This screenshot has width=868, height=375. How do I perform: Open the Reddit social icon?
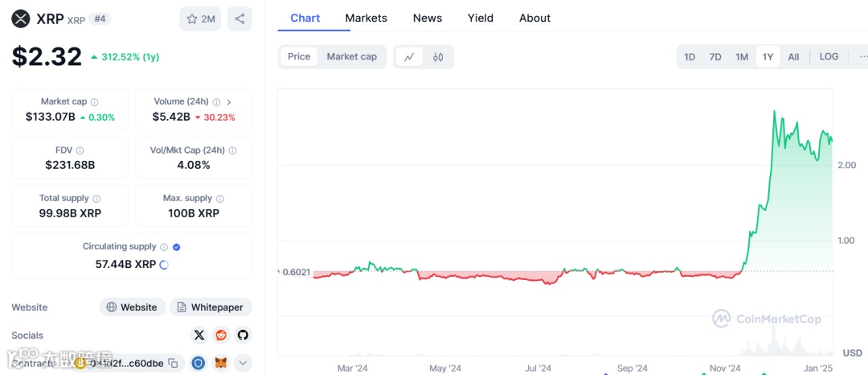(221, 335)
